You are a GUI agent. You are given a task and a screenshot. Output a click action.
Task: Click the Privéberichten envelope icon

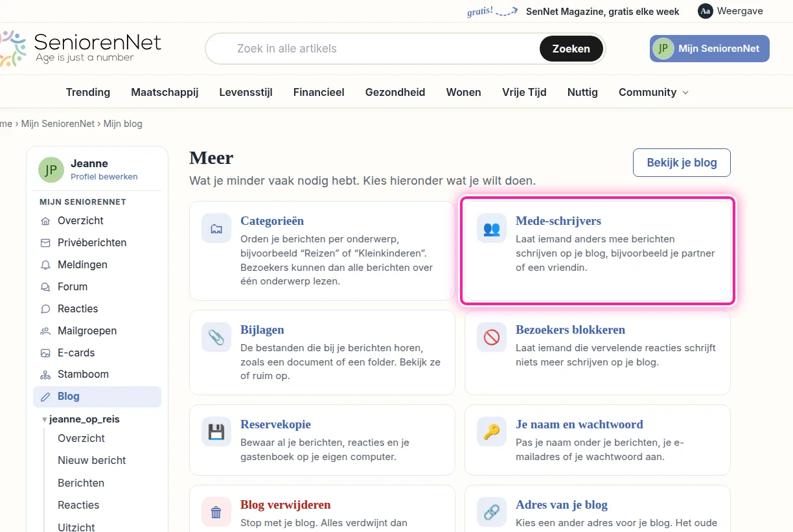[x=45, y=243]
